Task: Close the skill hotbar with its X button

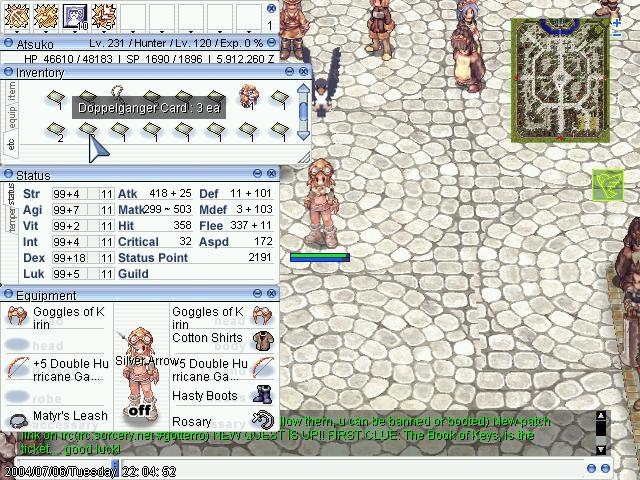Action: click(x=271, y=8)
